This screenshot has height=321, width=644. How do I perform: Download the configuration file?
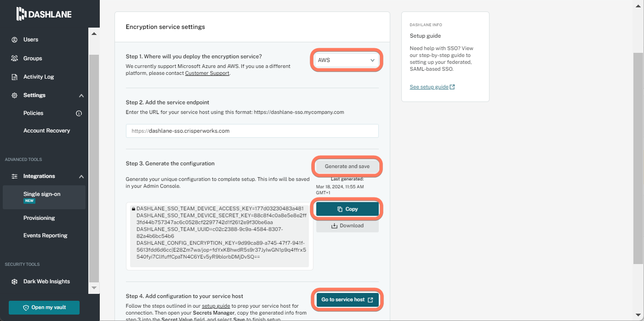pos(347,226)
